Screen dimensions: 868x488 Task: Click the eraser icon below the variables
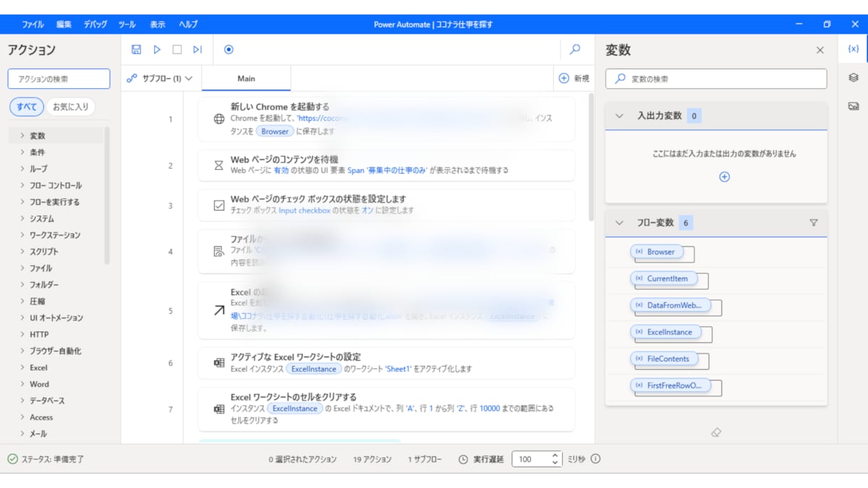click(716, 433)
